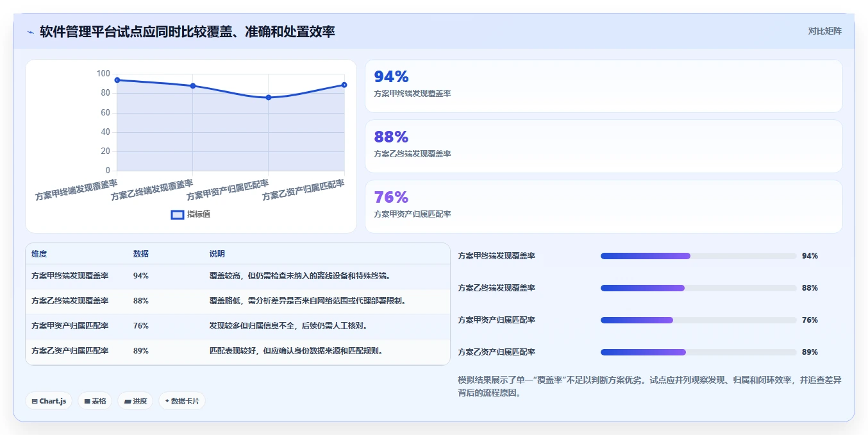
Task: Click progress bar for 方案乙终端发现覆盖率
Action: [x=699, y=288]
